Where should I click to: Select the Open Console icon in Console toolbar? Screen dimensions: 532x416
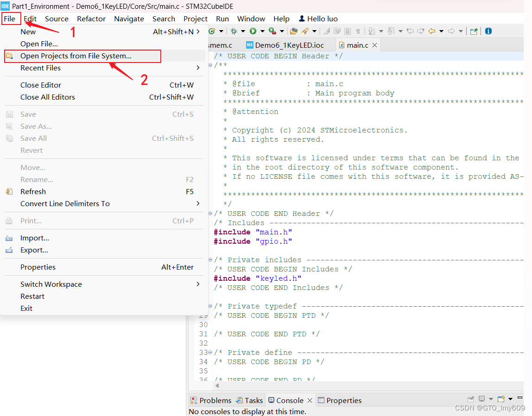click(501, 399)
